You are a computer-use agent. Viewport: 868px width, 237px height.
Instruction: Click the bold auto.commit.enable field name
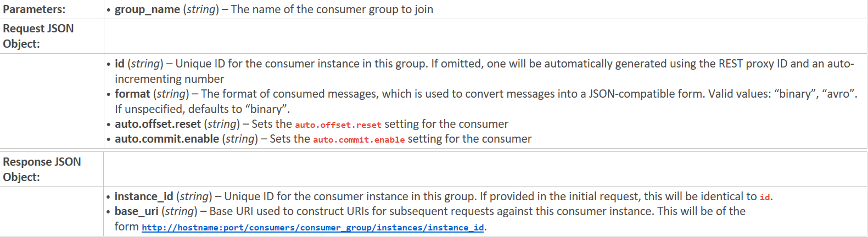click(167, 139)
